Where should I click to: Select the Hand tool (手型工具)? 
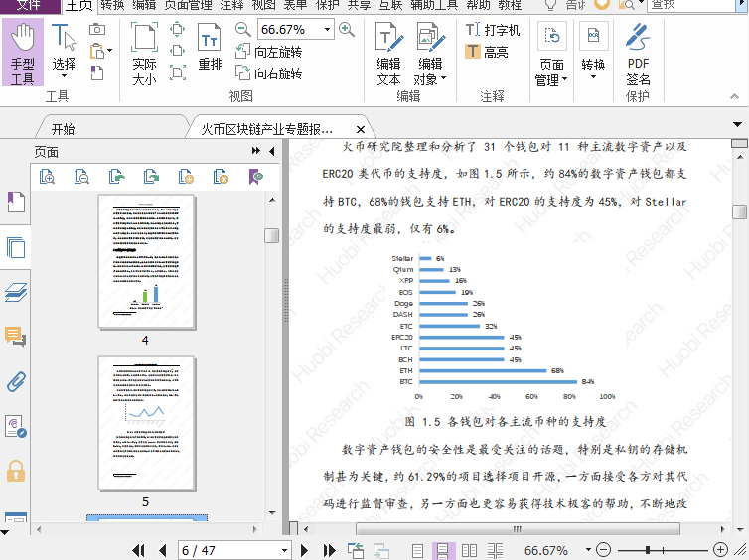click(x=23, y=53)
